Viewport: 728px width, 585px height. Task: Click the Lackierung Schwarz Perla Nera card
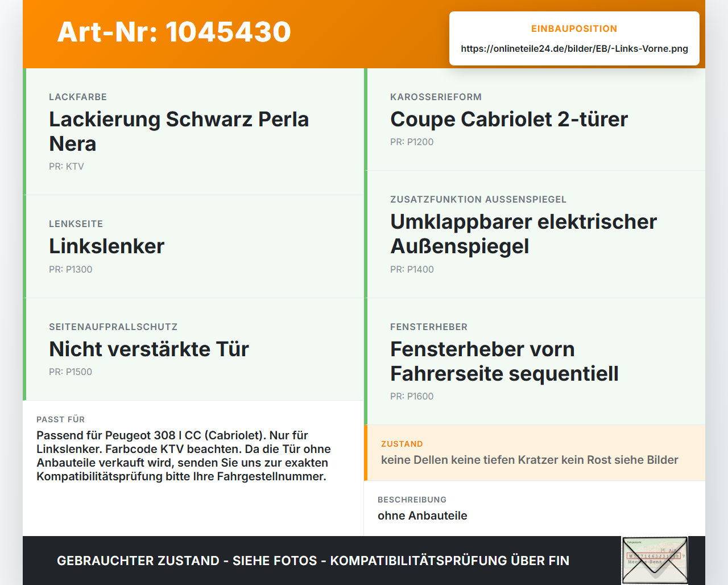click(x=193, y=131)
